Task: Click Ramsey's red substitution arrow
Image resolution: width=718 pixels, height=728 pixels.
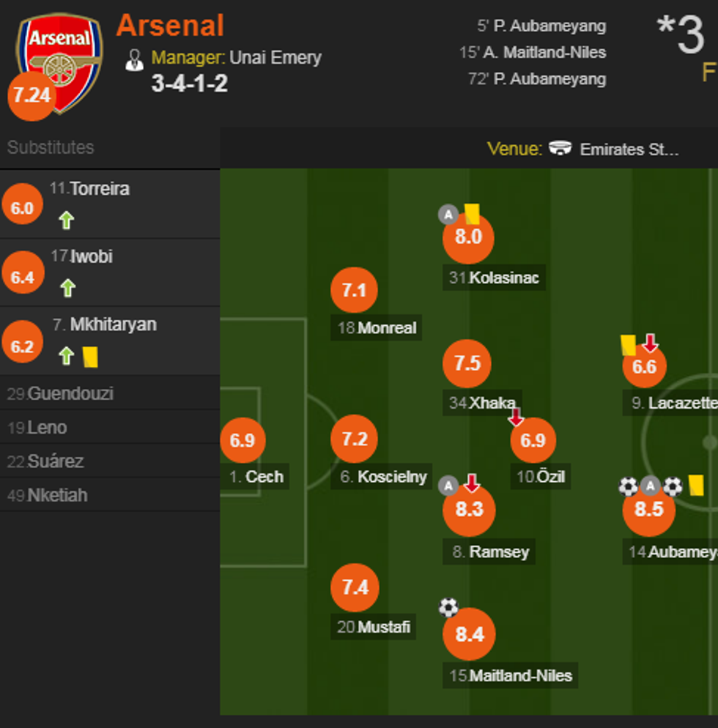Action: click(471, 483)
